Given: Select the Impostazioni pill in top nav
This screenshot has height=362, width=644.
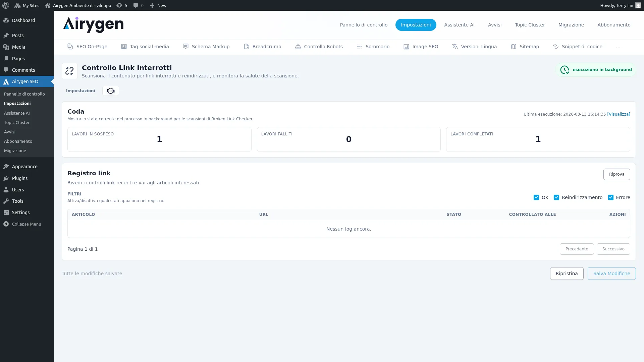Looking at the screenshot, I should (416, 25).
